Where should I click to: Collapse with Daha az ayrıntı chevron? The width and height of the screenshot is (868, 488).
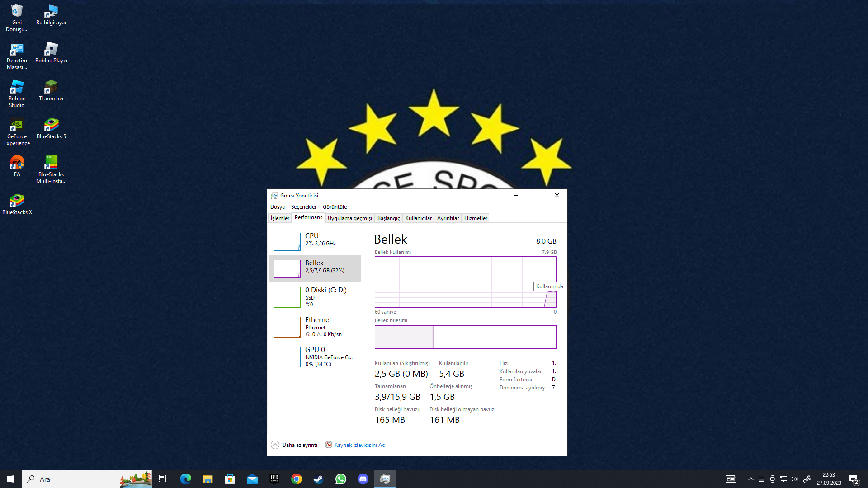275,445
